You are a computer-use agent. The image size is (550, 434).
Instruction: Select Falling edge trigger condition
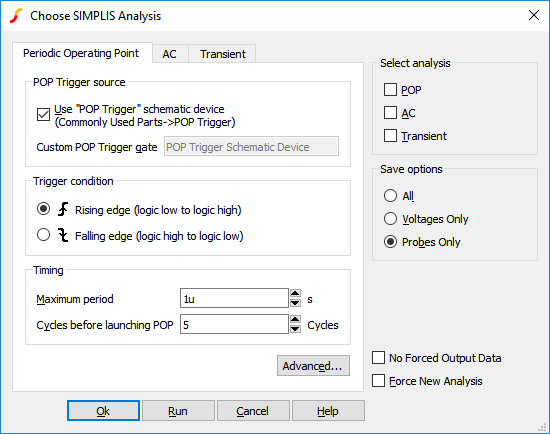[x=43, y=235]
